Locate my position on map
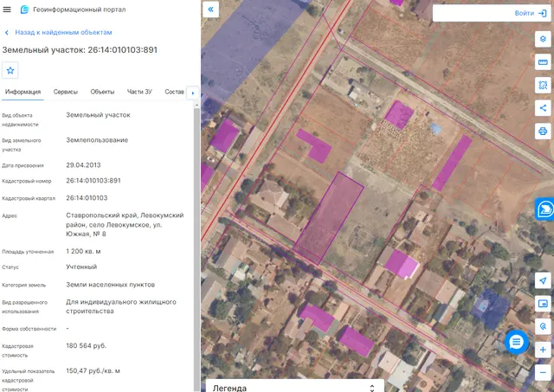Image resolution: width=554 pixels, height=392 pixels. [543, 280]
